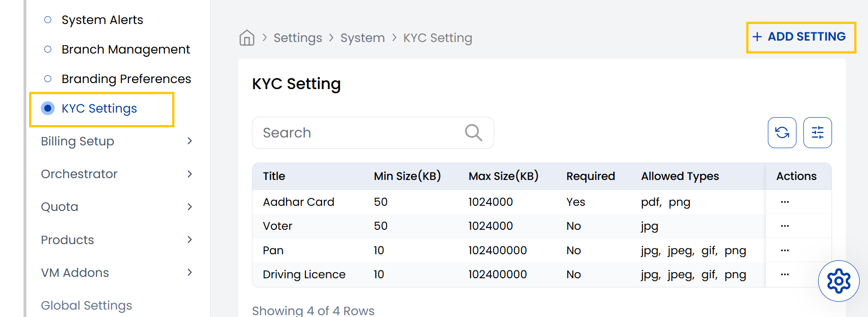868x317 pixels.
Task: Expand the VM Addons menu
Action: pyautogui.click(x=116, y=273)
